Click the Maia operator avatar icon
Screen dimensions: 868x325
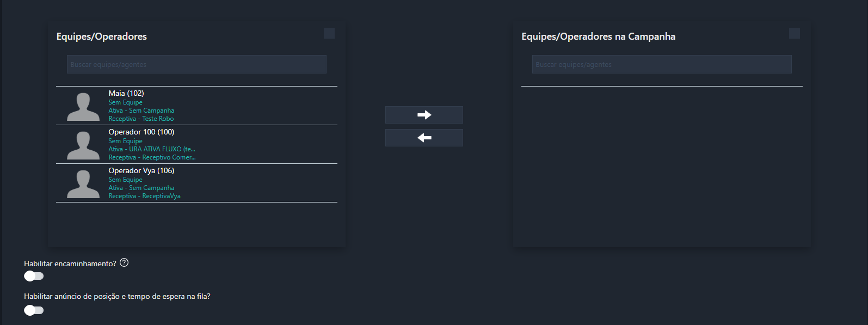coord(83,107)
